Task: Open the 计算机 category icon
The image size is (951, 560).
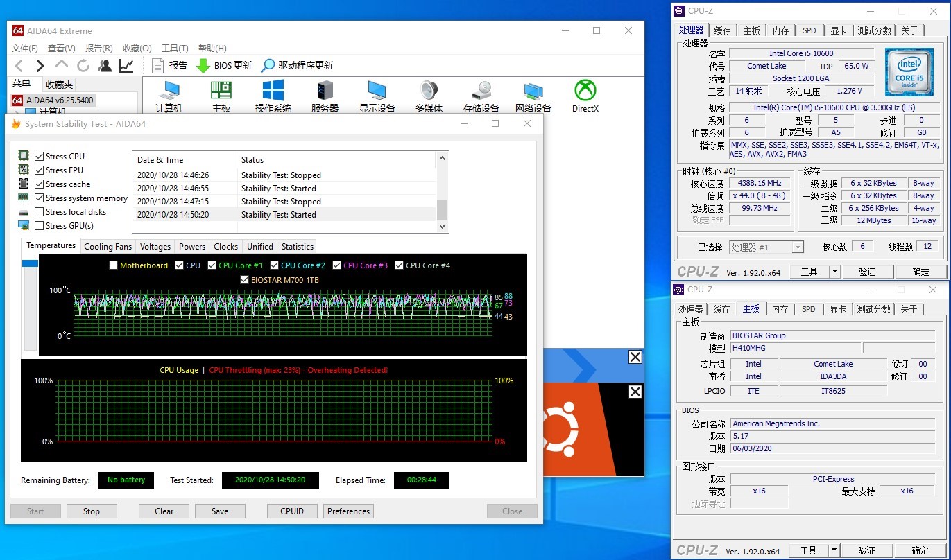Action: point(169,96)
